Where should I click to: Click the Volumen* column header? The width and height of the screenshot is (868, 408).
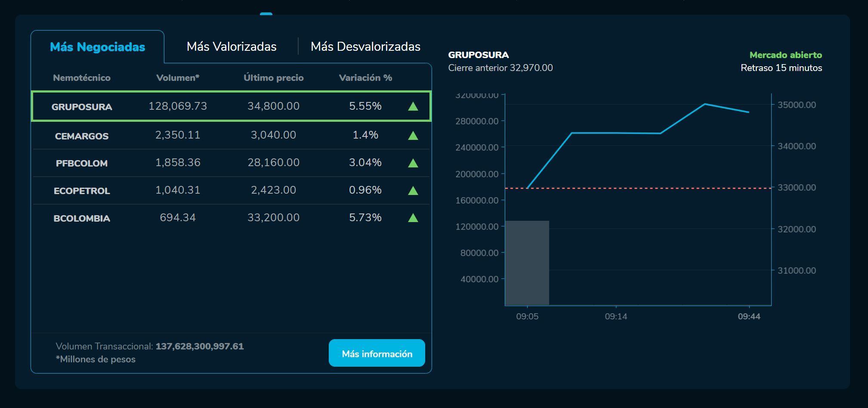click(178, 78)
